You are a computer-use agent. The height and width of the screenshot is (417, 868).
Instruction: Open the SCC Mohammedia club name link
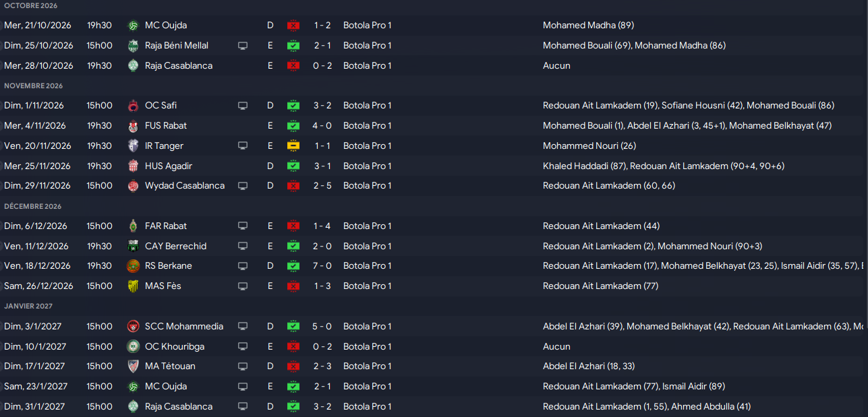184,327
